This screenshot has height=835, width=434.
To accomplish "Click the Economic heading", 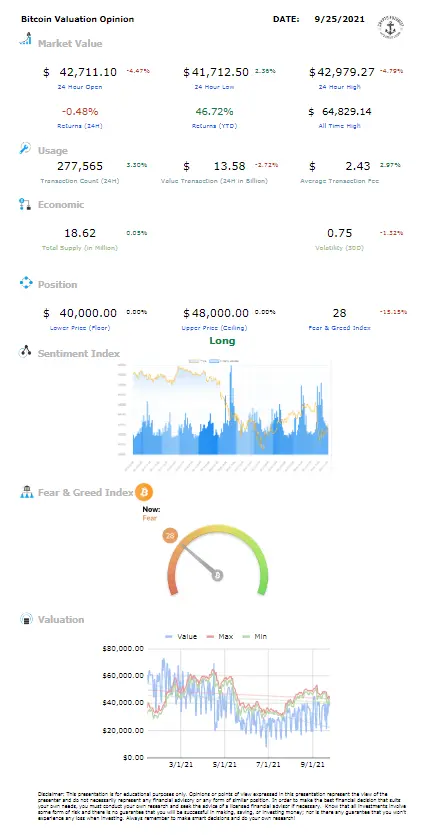I will (61, 204).
